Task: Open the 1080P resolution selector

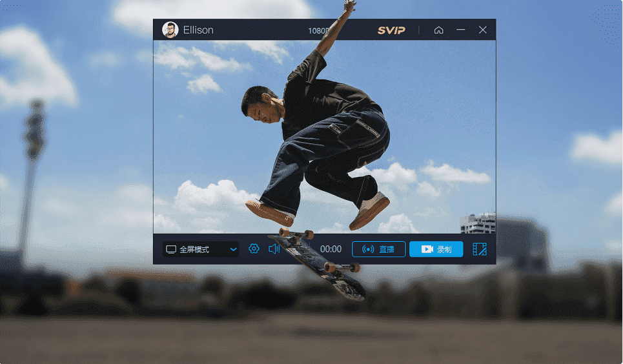Action: point(318,30)
